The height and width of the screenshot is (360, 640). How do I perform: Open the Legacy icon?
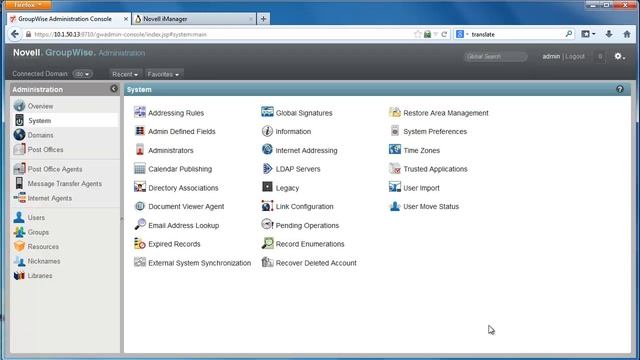point(267,187)
